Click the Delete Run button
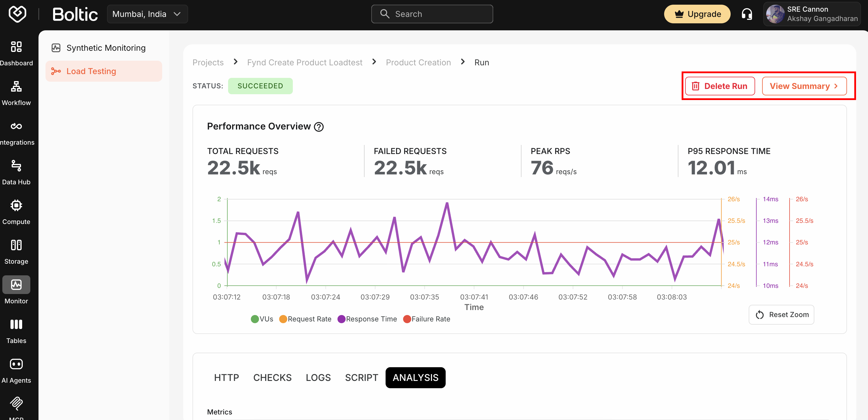This screenshot has height=420, width=868. (720, 86)
